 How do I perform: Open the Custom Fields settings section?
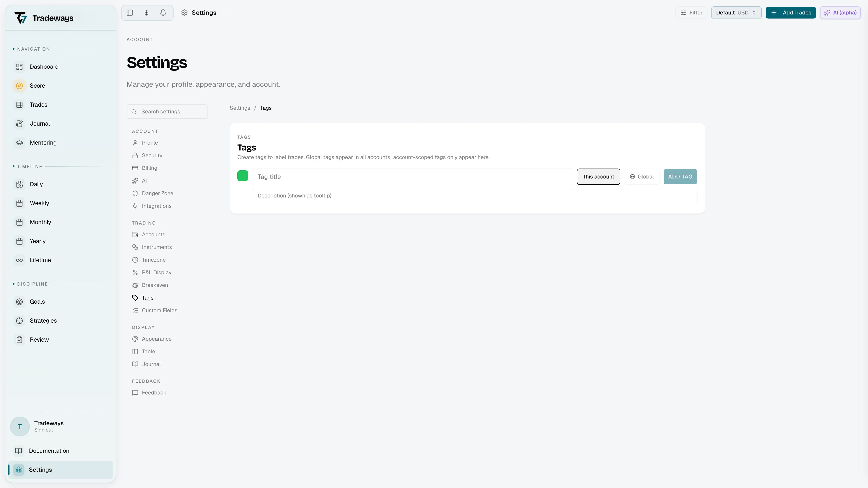155,310
